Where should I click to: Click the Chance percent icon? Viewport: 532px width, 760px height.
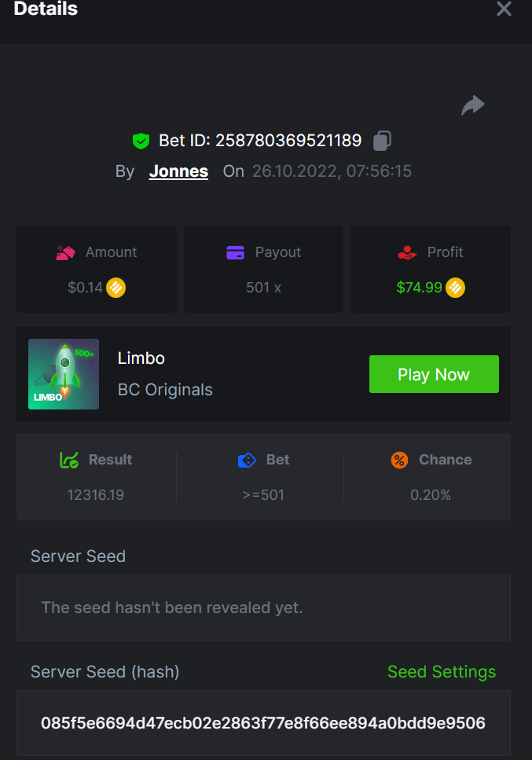point(399,460)
